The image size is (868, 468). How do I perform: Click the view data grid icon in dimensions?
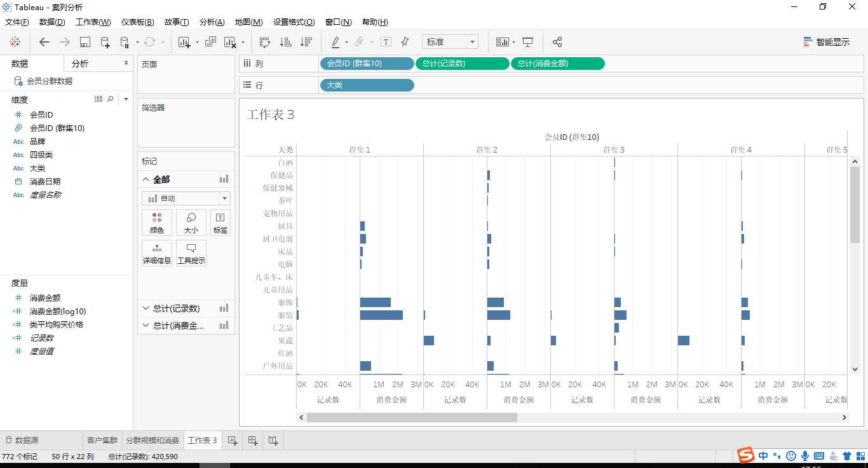point(98,99)
